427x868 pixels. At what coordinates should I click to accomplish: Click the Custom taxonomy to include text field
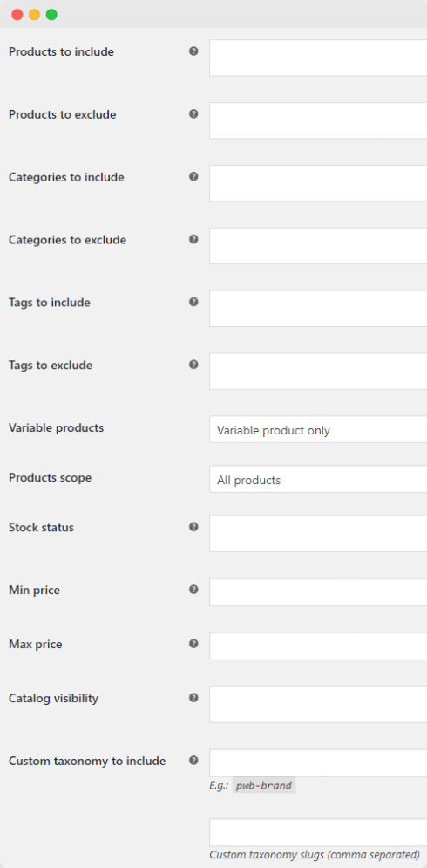tap(318, 762)
